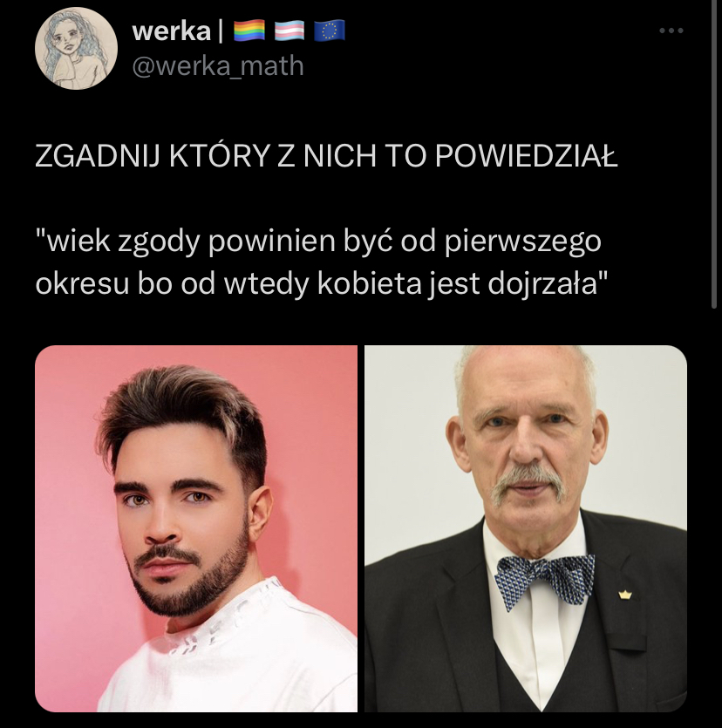Open the @werka_math handle link
722x728 pixels.
(218, 66)
